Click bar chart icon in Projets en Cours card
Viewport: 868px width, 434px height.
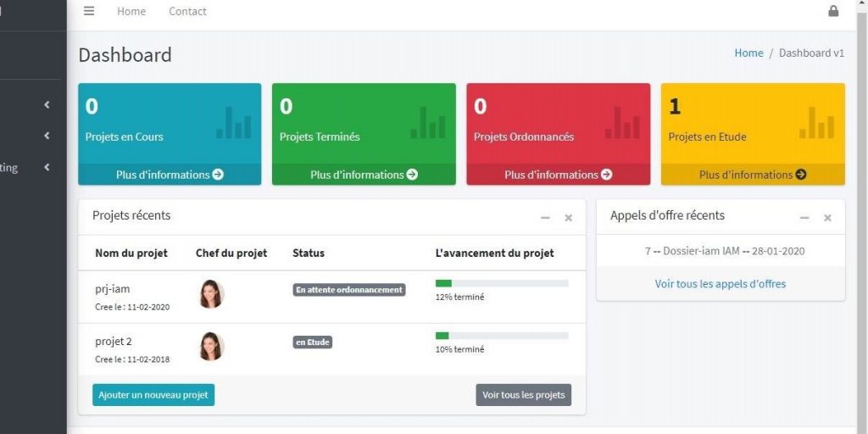click(234, 122)
